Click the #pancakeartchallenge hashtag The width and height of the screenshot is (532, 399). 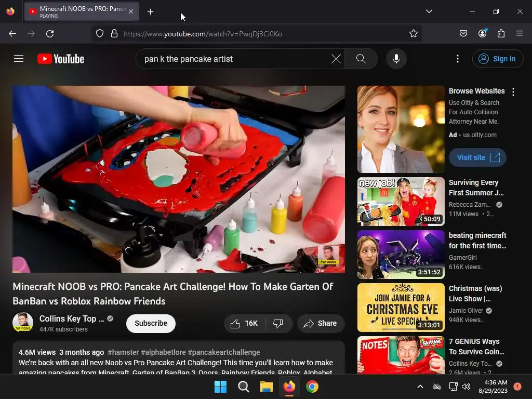tap(224, 352)
